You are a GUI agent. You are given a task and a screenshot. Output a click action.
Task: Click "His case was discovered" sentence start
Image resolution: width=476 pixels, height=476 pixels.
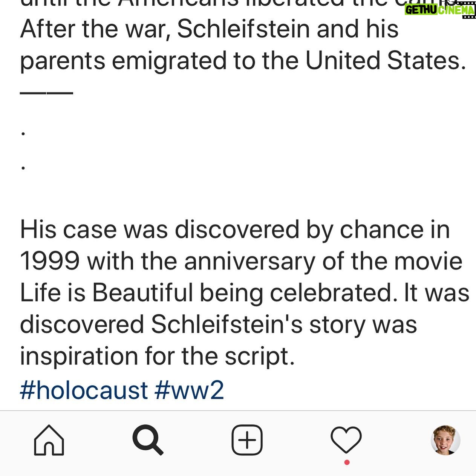click(x=159, y=230)
